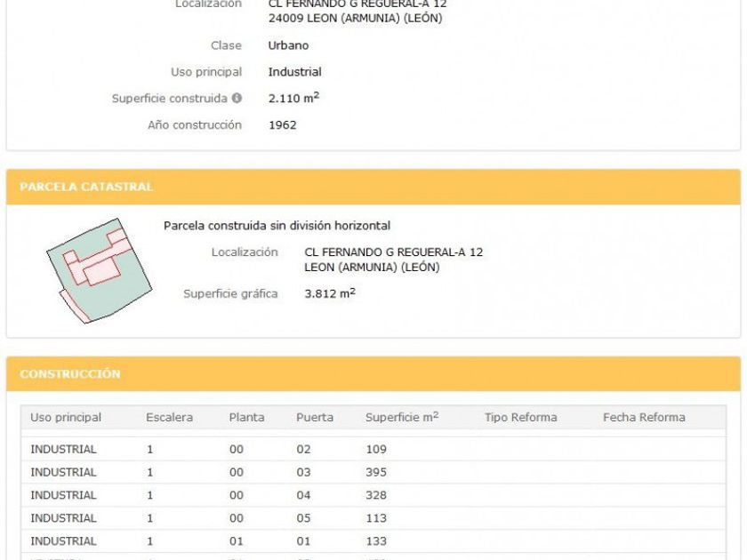This screenshot has width=747, height=560.
Task: Click the Año construcción label
Action: click(195, 125)
